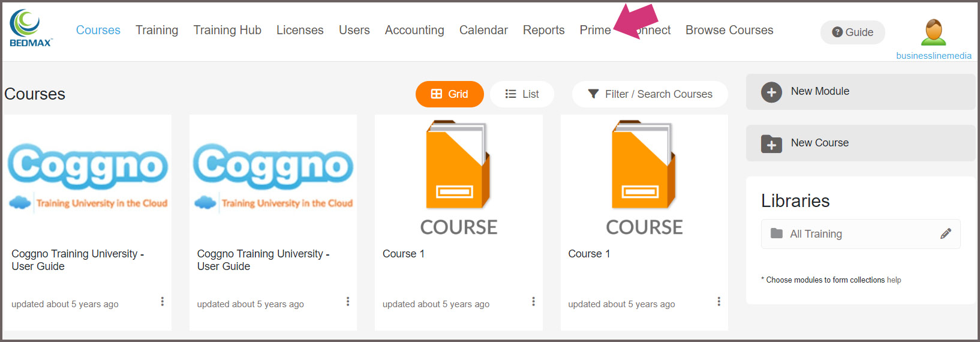
Task: Click the grid icon in Grid button
Action: 437,94
